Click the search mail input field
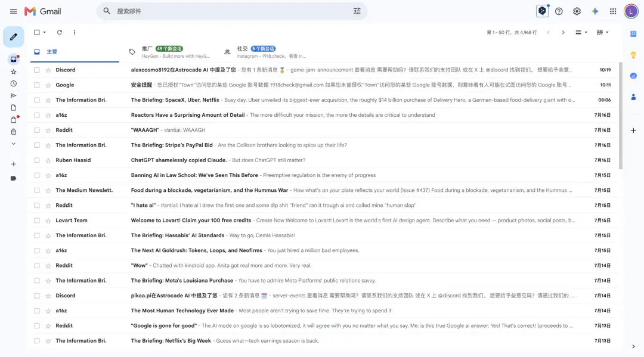Screen dimensions: 644x357 coord(232,11)
